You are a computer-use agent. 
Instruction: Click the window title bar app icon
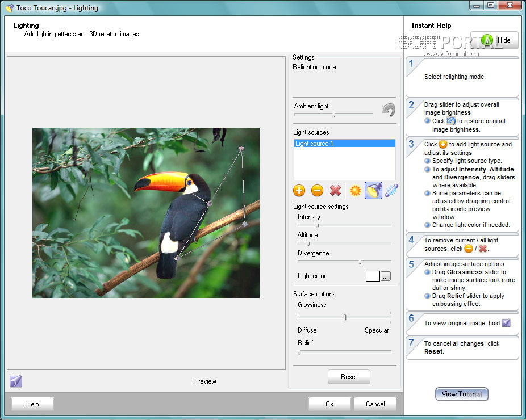10,8
